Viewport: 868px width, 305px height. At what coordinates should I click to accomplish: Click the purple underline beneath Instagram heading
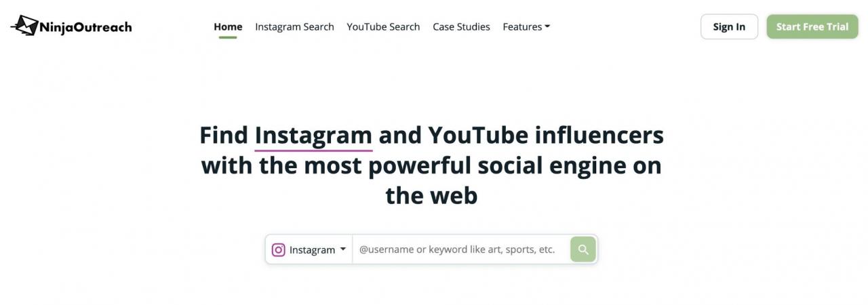[313, 150]
